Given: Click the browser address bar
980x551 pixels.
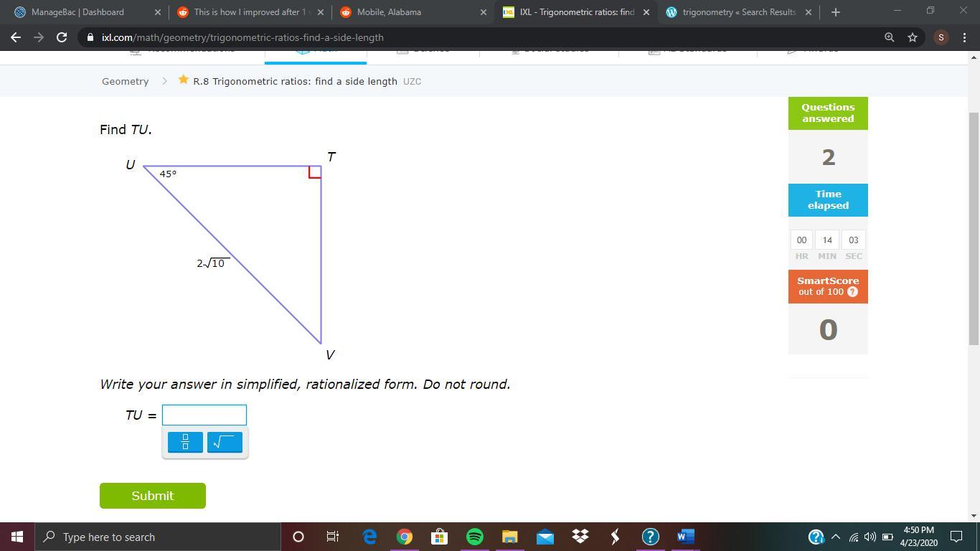Looking at the screenshot, I should (481, 37).
